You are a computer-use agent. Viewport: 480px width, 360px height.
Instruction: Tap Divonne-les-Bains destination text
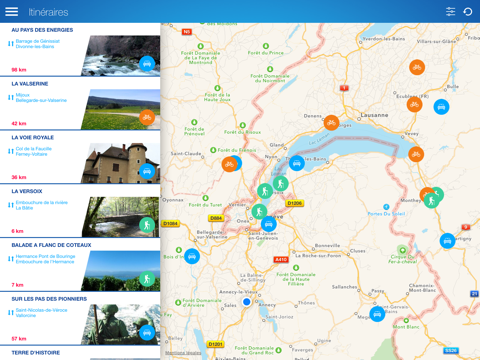pos(35,47)
